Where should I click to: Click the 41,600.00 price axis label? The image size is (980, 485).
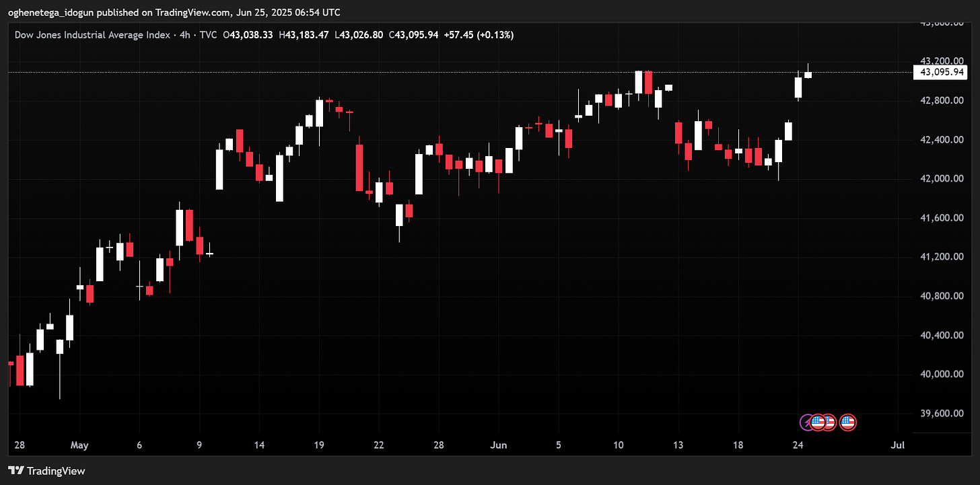tap(942, 217)
